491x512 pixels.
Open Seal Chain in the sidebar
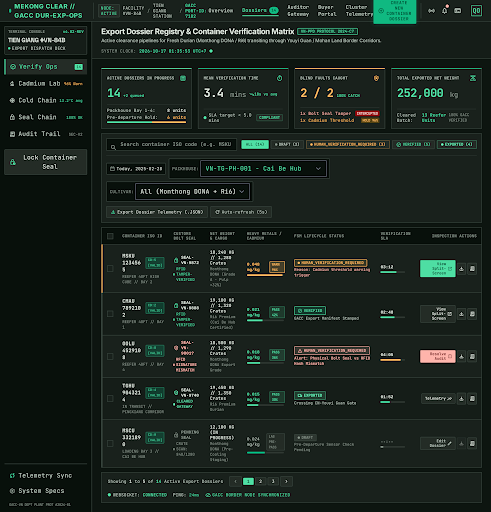click(46, 117)
